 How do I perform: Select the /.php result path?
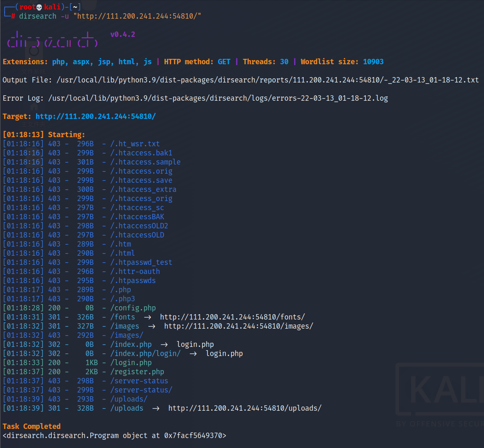[121, 290]
